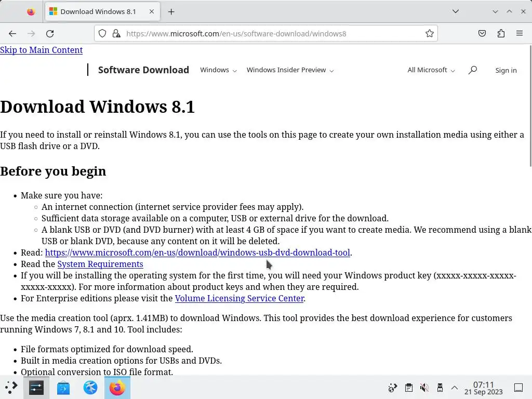Click the page vertical scrollbar

click(529, 106)
